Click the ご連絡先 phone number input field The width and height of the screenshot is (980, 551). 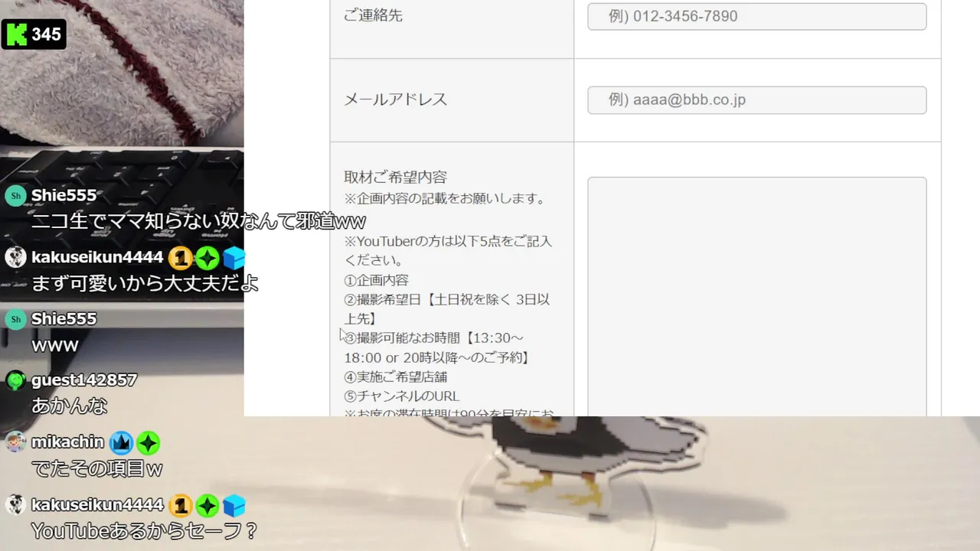coord(756,17)
